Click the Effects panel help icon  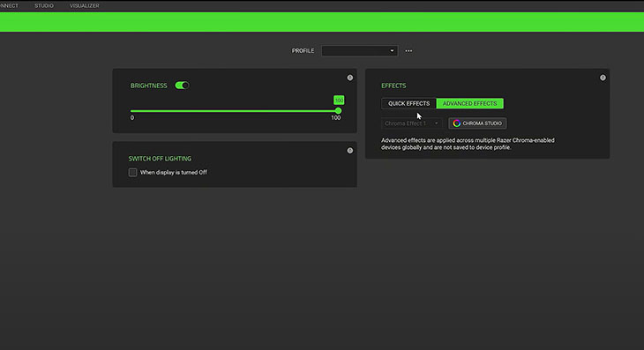tap(603, 78)
